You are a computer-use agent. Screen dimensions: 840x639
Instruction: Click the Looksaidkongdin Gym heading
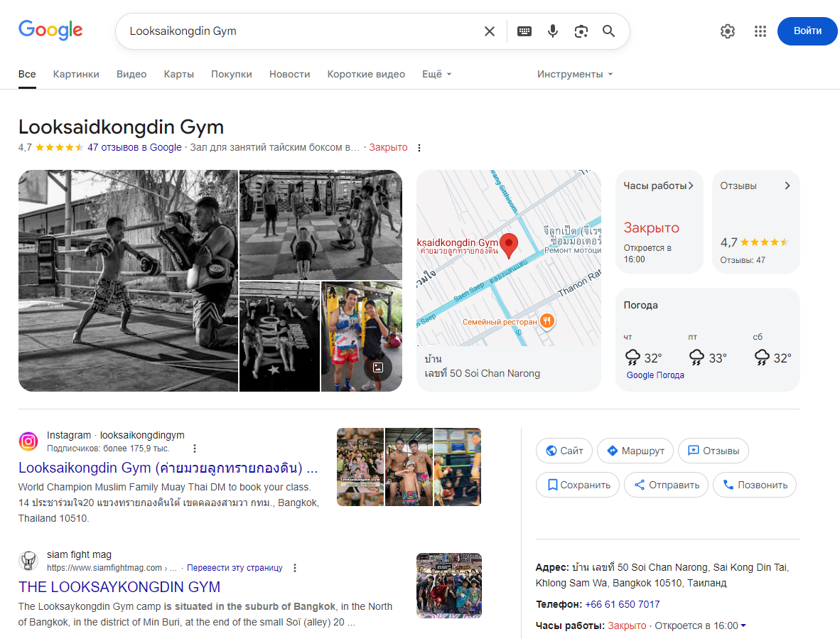[121, 127]
